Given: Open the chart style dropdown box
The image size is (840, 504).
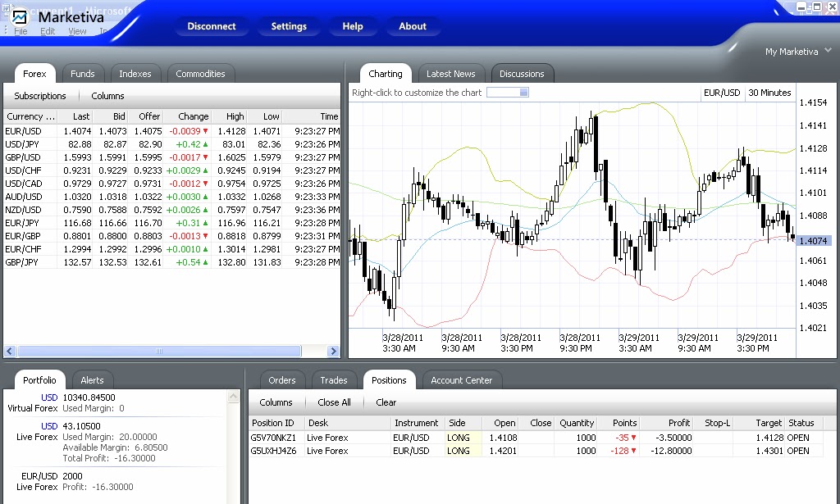Looking at the screenshot, I should click(x=507, y=93).
